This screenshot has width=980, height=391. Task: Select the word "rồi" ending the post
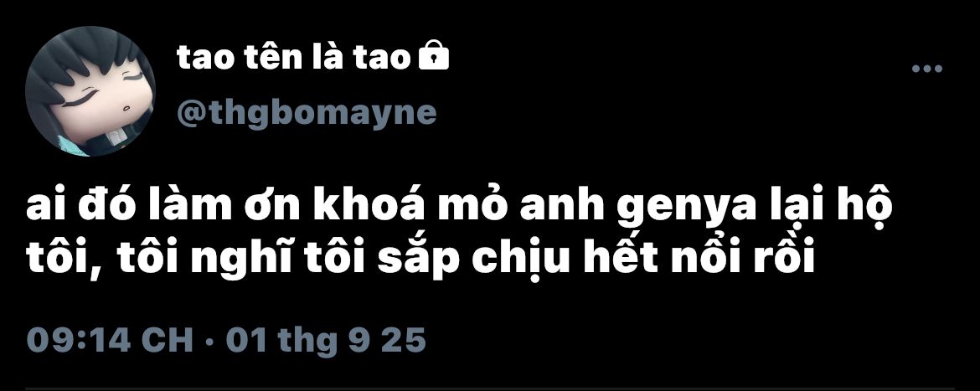coord(789,258)
